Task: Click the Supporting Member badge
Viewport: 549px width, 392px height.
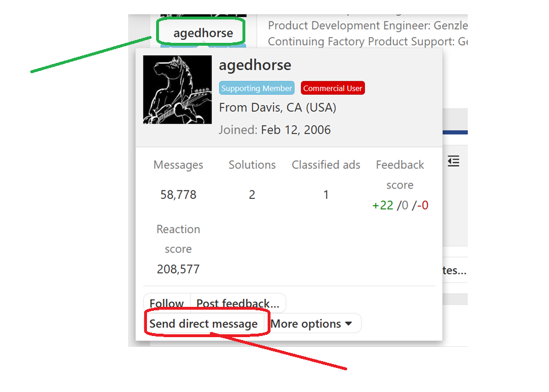Action: point(257,88)
